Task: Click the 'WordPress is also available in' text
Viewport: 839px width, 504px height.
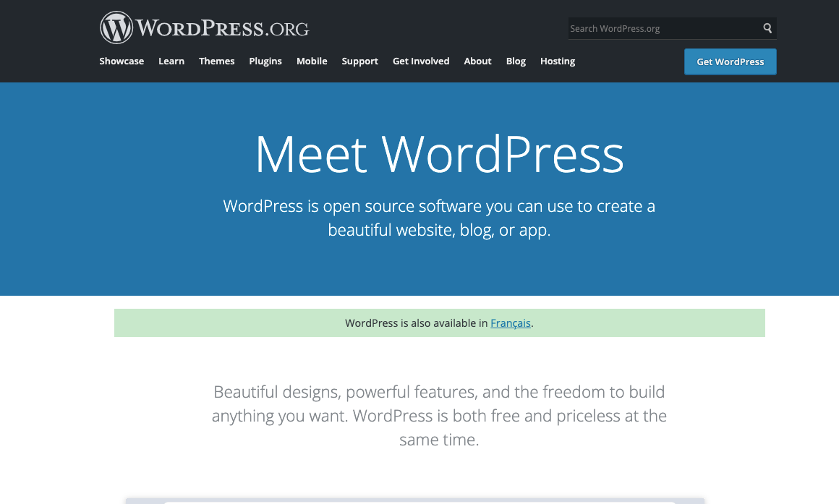Action: tap(417, 323)
